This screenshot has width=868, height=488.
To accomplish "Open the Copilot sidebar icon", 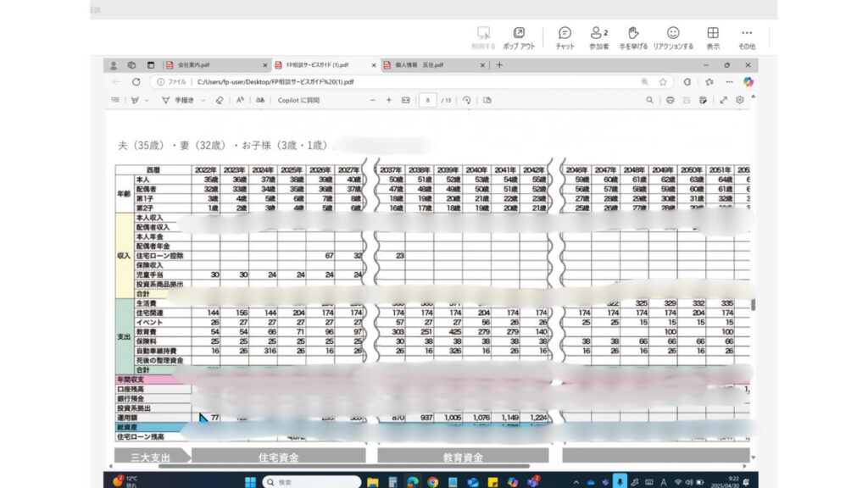I will coord(748,82).
